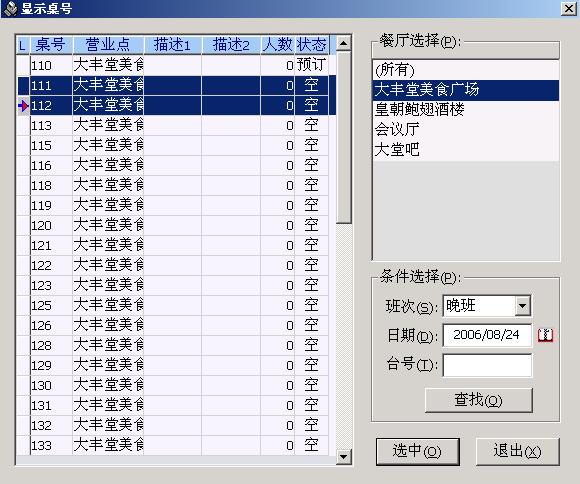Click the 台号 table number input field
Screen dimensions: 580x484
click(x=487, y=365)
